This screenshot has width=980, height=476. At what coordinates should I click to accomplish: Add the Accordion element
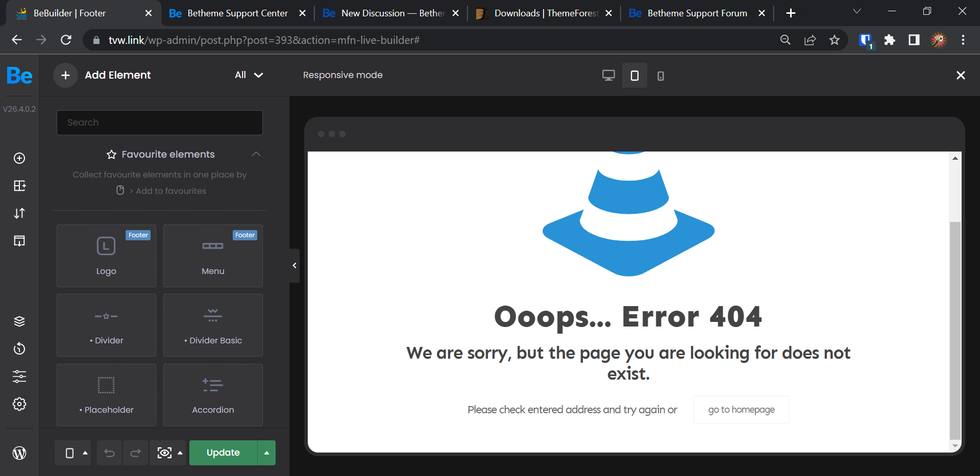pos(213,394)
